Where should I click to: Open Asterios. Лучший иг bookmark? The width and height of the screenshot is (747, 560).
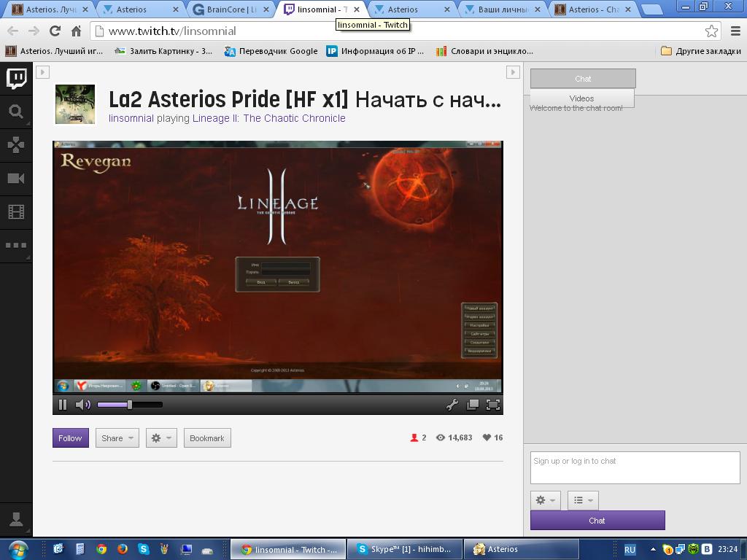(54, 51)
